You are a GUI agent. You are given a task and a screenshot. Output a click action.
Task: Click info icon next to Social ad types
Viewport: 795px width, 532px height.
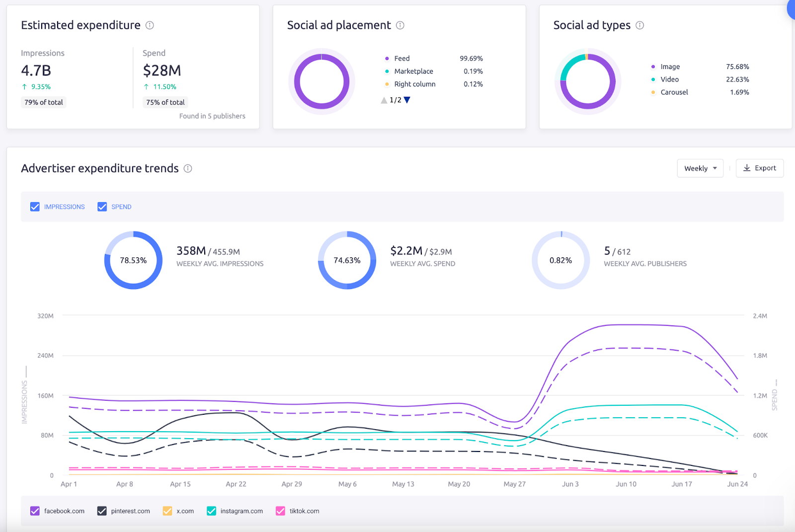pos(640,25)
